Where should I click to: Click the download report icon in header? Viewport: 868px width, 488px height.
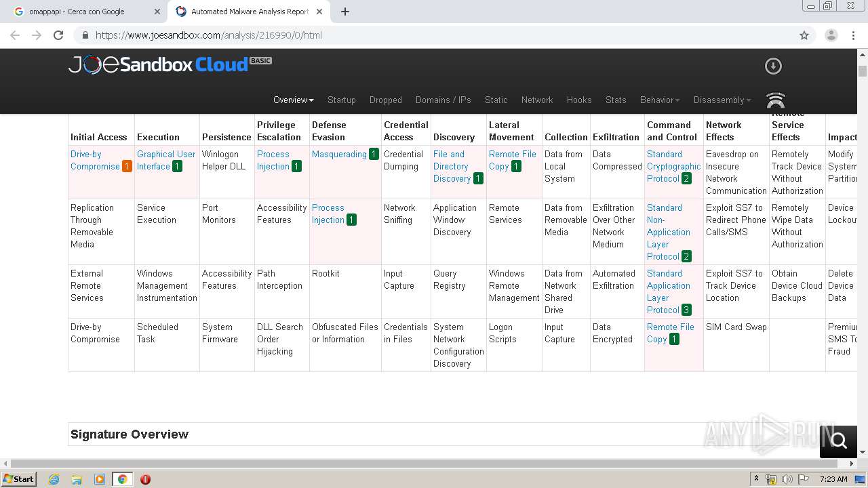tap(773, 66)
